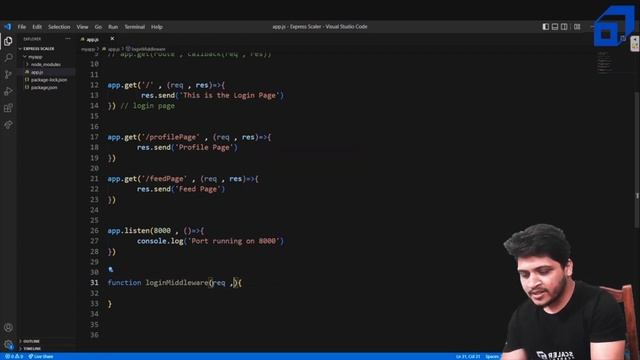Image resolution: width=640 pixels, height=360 pixels.
Task: Click app.listen on line 26
Action: (x=128, y=231)
